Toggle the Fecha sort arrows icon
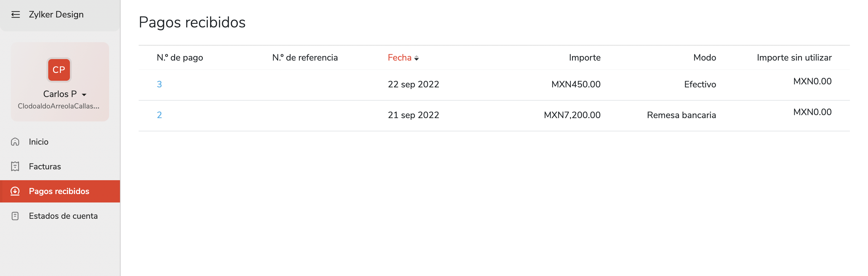This screenshot has height=276, width=868. (417, 58)
